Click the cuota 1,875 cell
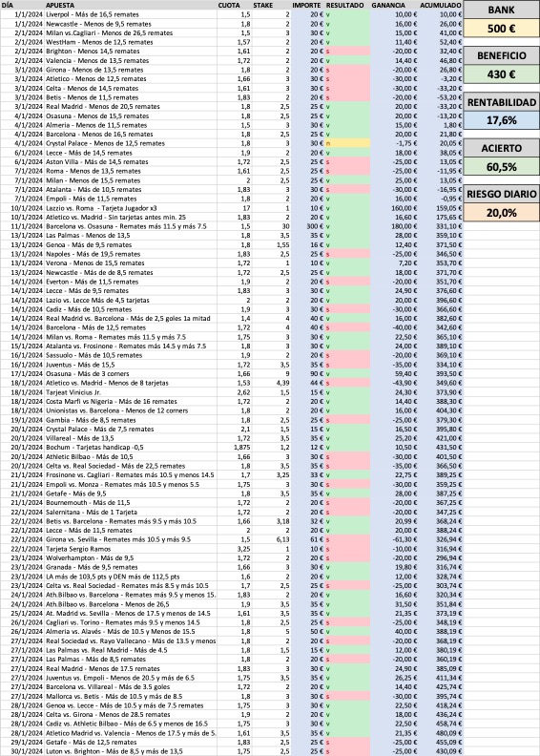This screenshot has width=540, height=756. (x=235, y=448)
